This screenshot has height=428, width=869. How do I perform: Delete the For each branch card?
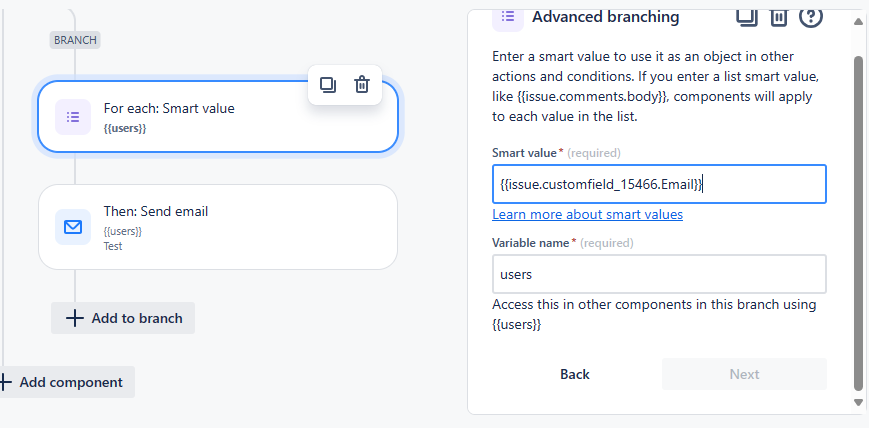pyautogui.click(x=362, y=85)
